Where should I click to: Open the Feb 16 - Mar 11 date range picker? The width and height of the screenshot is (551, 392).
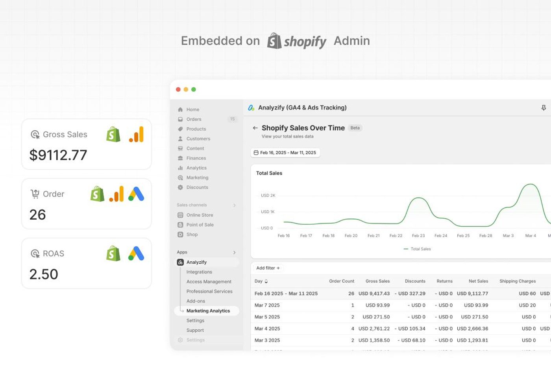click(x=285, y=153)
